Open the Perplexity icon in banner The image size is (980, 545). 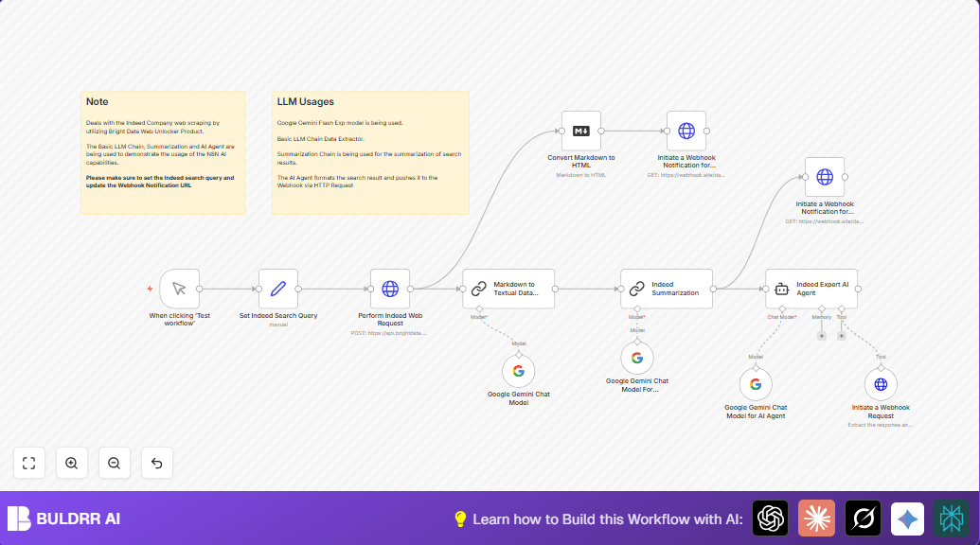click(x=952, y=519)
